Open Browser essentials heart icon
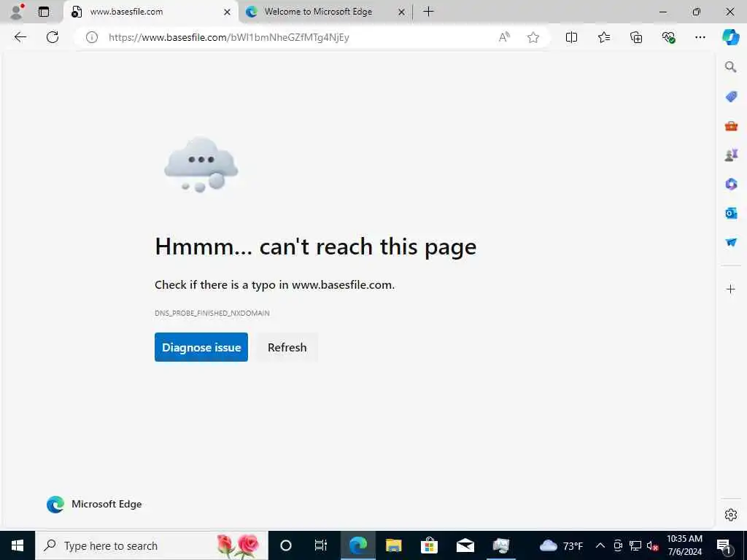This screenshot has height=560, width=747. (x=668, y=37)
